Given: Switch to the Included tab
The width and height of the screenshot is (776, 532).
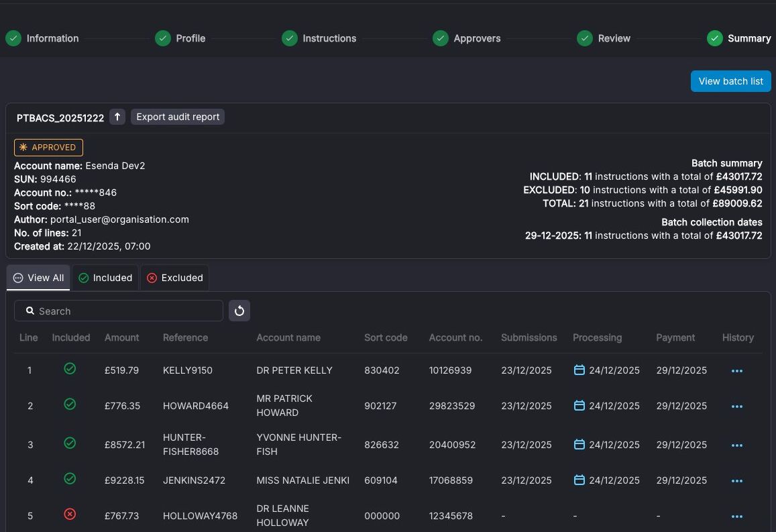Looking at the screenshot, I should pyautogui.click(x=105, y=278).
